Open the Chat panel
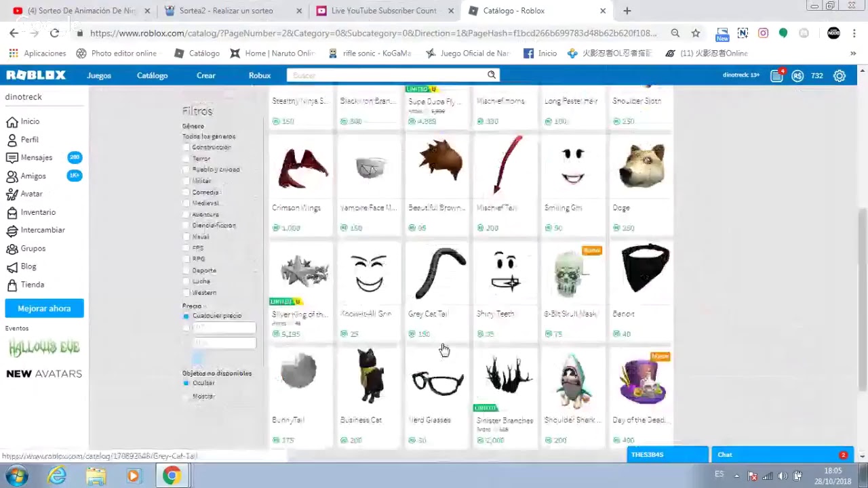This screenshot has width=868, height=488. (x=781, y=455)
